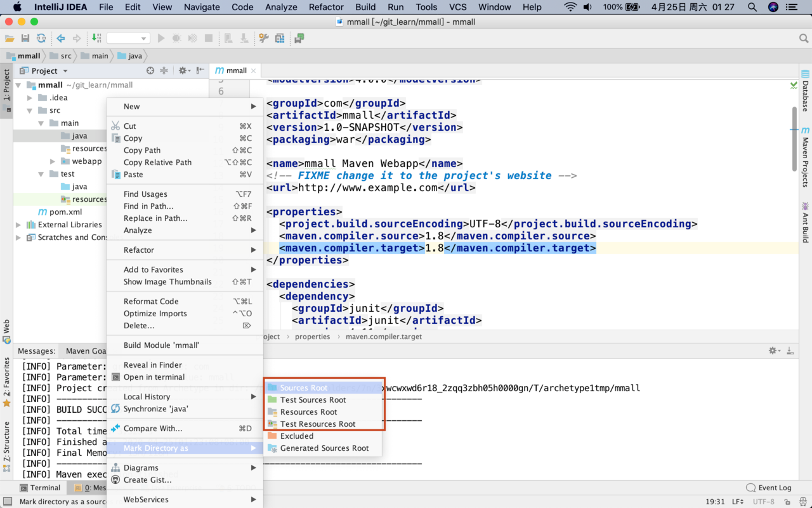Click the scroll from source target icon

(x=150, y=70)
